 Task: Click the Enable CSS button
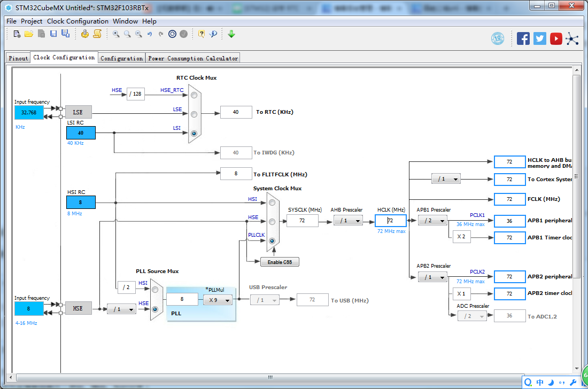(x=280, y=262)
